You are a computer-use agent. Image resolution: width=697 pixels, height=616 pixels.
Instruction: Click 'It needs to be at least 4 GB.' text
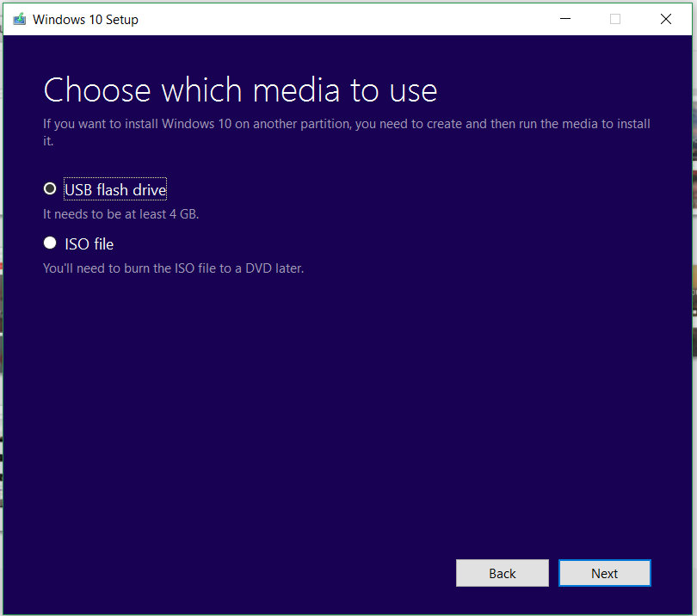point(121,214)
